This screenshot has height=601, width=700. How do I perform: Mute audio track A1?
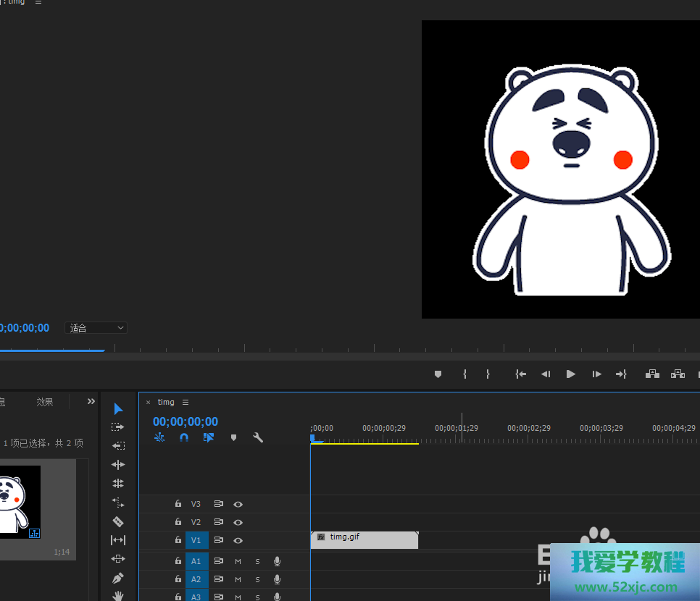tap(238, 561)
